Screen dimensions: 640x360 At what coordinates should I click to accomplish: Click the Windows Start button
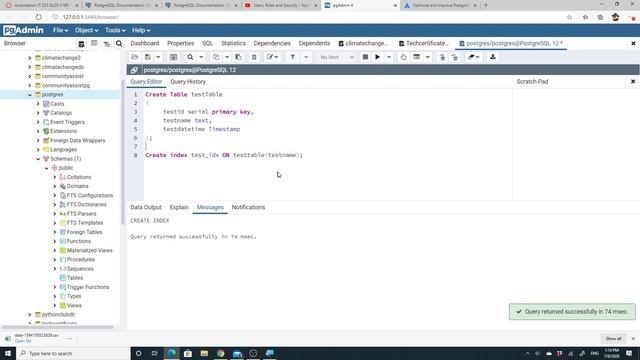click(7, 353)
